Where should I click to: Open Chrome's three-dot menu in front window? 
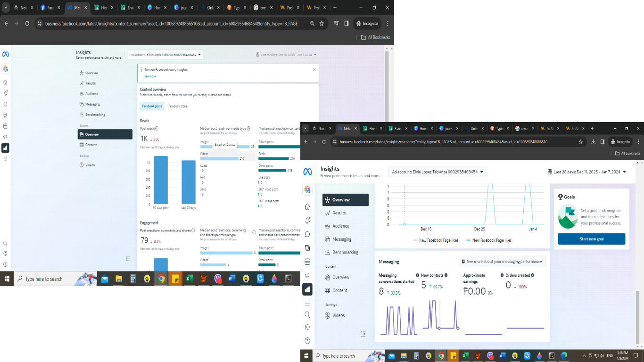tap(638, 141)
